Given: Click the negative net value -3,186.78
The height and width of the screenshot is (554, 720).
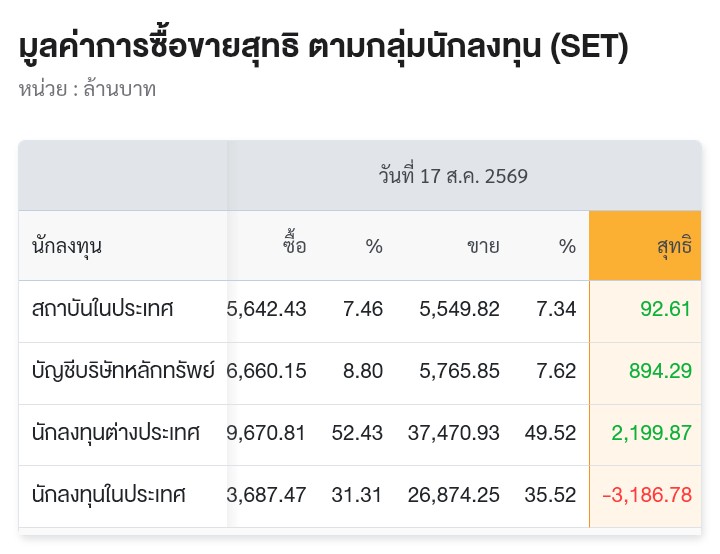Looking at the screenshot, I should point(647,495).
